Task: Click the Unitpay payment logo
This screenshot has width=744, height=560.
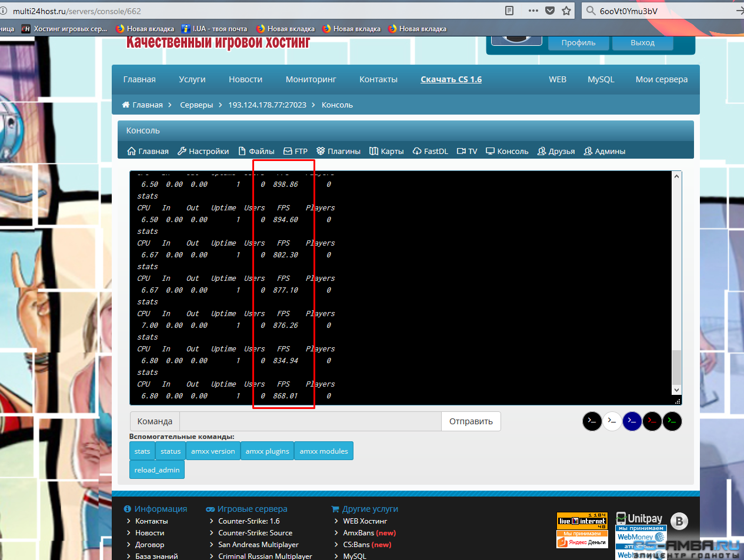Action: pos(639,518)
